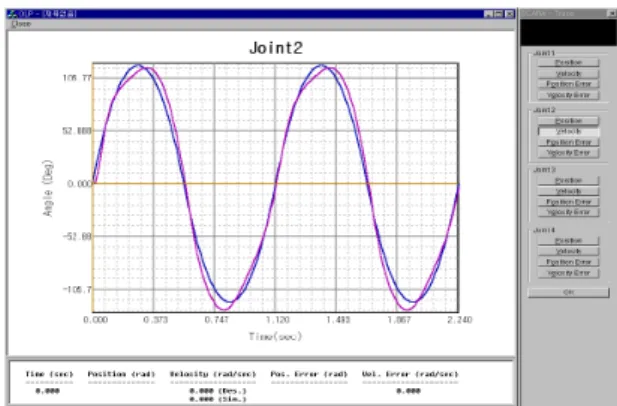
Task: Click the pressed Joint2 Velocity button
Action: pyautogui.click(x=568, y=131)
